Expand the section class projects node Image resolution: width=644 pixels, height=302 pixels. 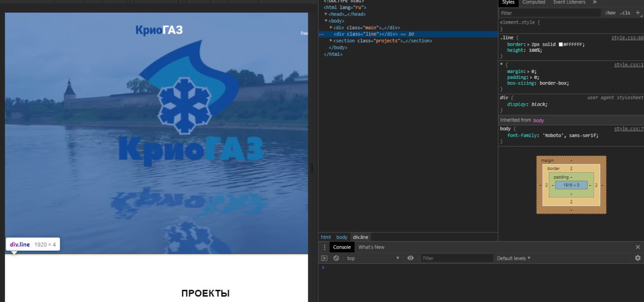331,40
